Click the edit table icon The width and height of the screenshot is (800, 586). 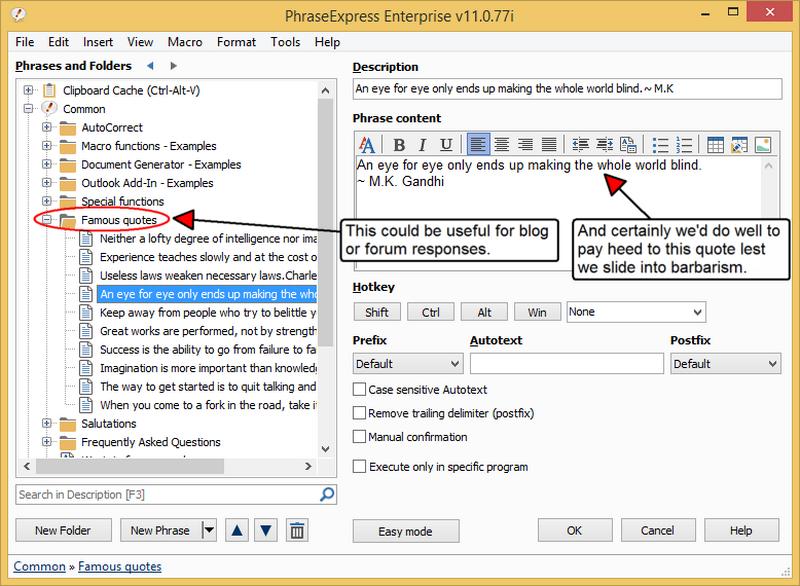[x=739, y=145]
